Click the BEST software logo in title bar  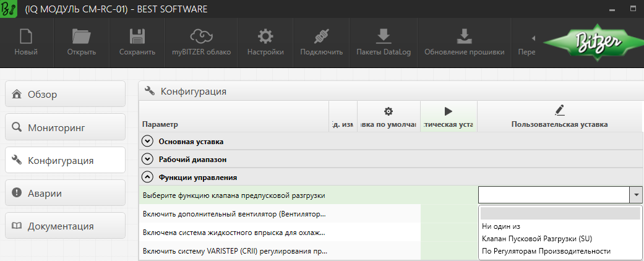(x=9, y=9)
